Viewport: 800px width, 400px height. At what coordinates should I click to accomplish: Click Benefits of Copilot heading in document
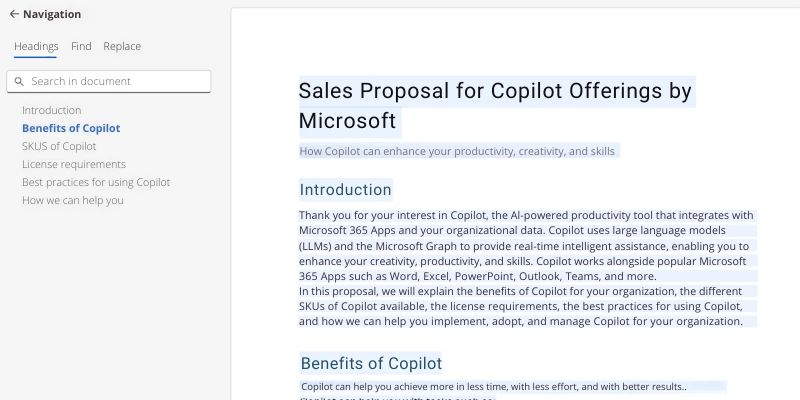[x=371, y=363]
